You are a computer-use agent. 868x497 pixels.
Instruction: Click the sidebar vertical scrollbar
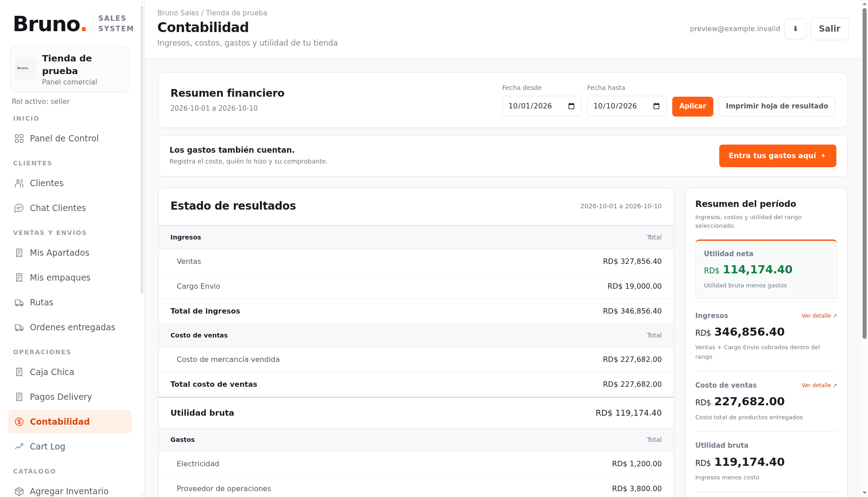click(x=142, y=149)
